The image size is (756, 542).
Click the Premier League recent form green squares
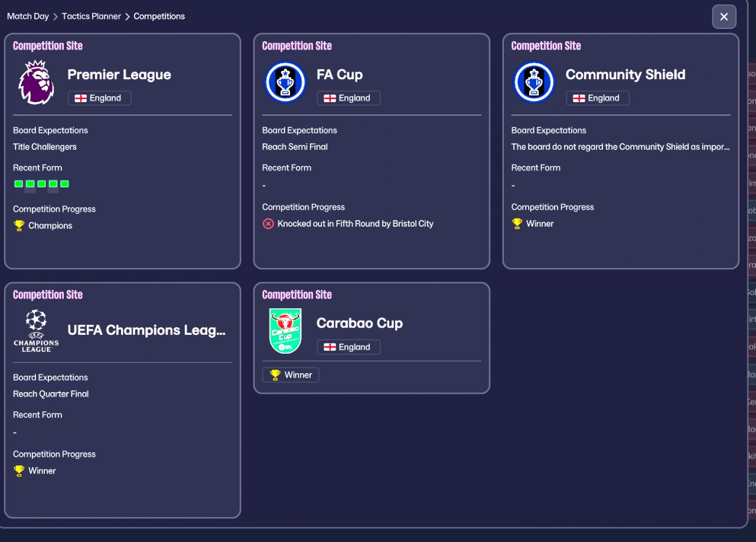[41, 184]
